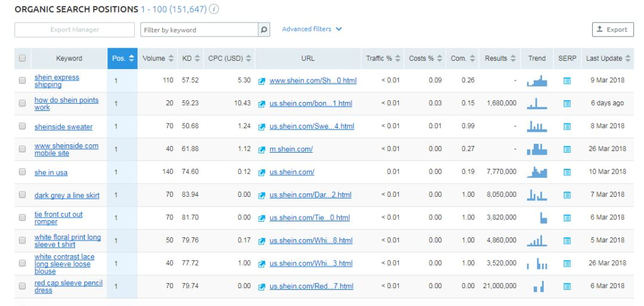Check the box for how do shein points work
The width and height of the screenshot is (644, 306).
[22, 104]
